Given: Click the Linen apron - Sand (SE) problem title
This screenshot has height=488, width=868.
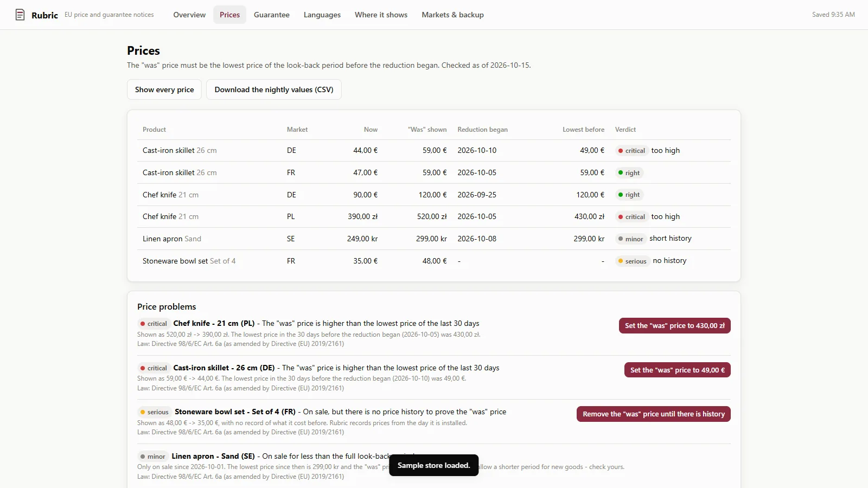Looking at the screenshot, I should (213, 456).
